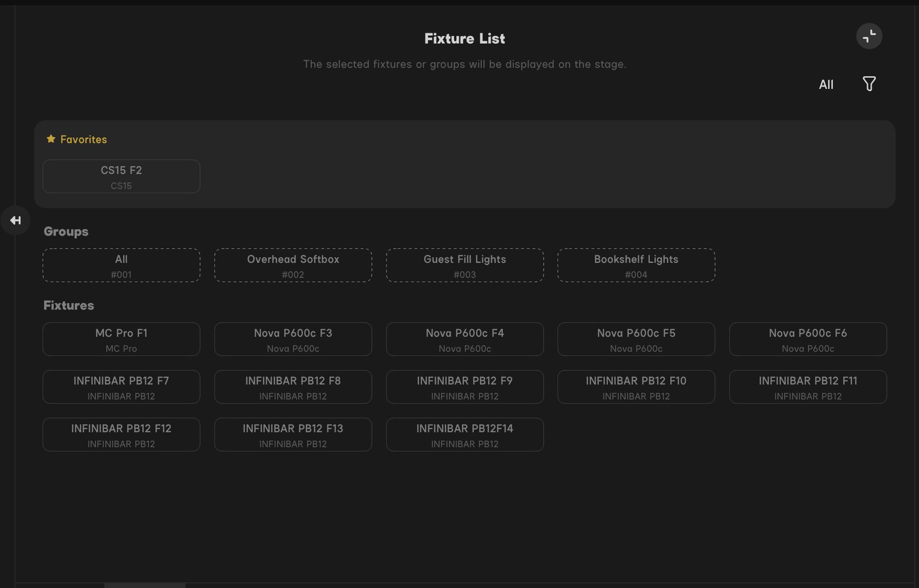Viewport: 919px width, 588px height.
Task: Select fixture MC Pro F1
Action: [x=121, y=339]
